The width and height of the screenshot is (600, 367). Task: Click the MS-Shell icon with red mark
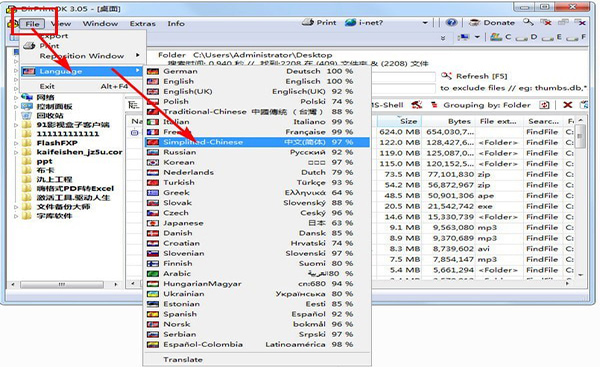click(417, 105)
